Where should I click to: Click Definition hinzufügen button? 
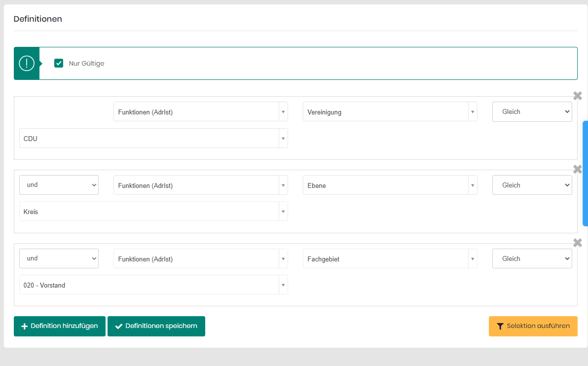tap(60, 326)
